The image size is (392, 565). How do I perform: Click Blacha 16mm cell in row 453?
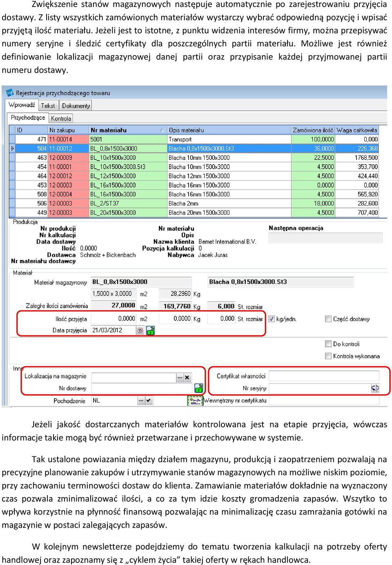coord(229,185)
